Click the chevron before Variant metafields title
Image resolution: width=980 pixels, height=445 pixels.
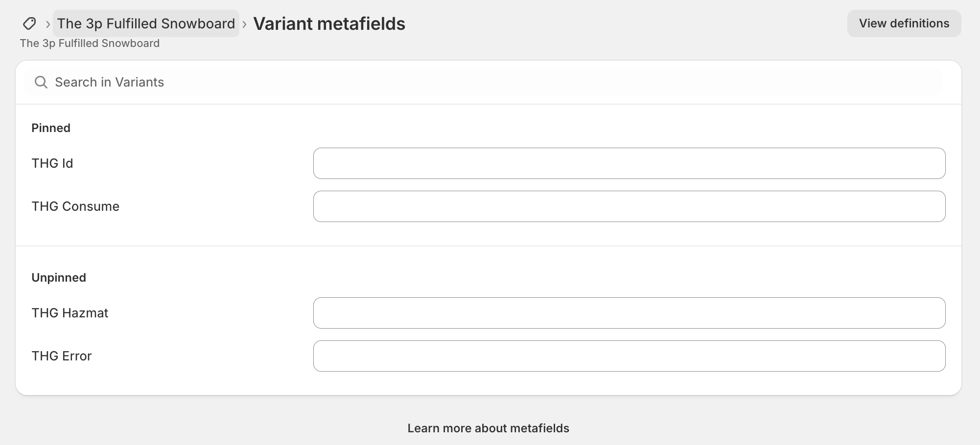point(244,24)
